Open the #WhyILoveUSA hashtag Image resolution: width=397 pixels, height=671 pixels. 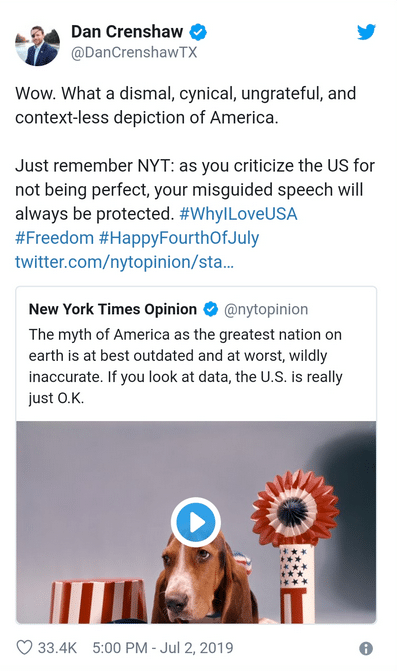[x=238, y=214]
